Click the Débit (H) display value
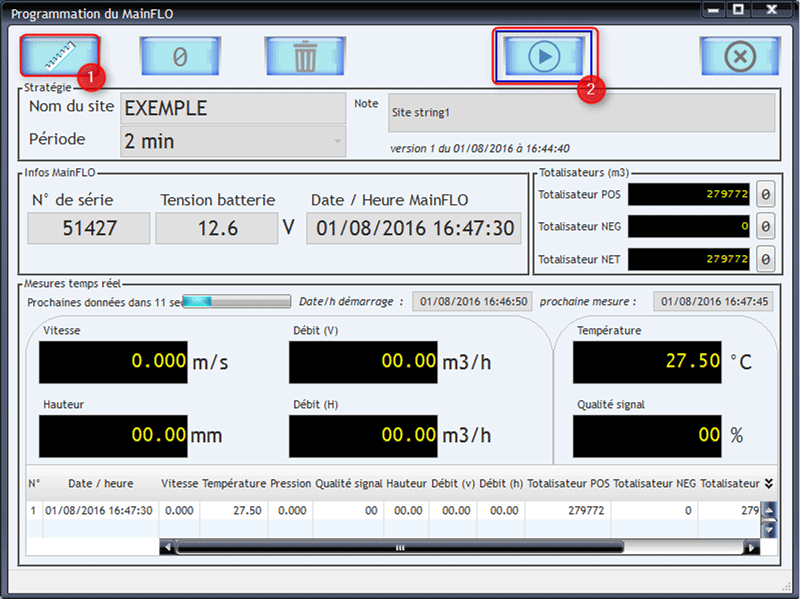Viewport: 800px width, 599px height. [x=363, y=436]
